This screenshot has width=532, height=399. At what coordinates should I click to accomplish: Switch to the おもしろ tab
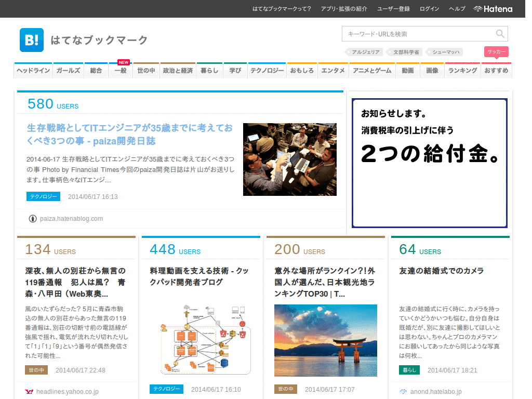coord(302,71)
